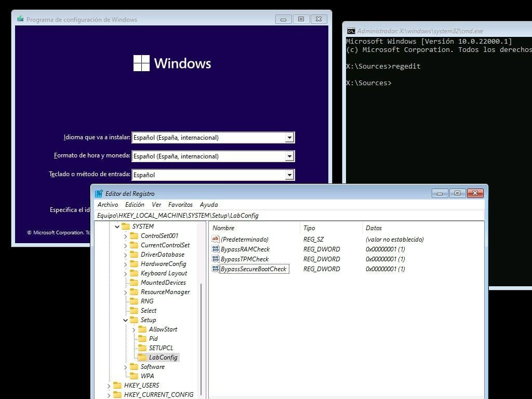Click the BypassTPMCheck DWORD icon

(216, 259)
